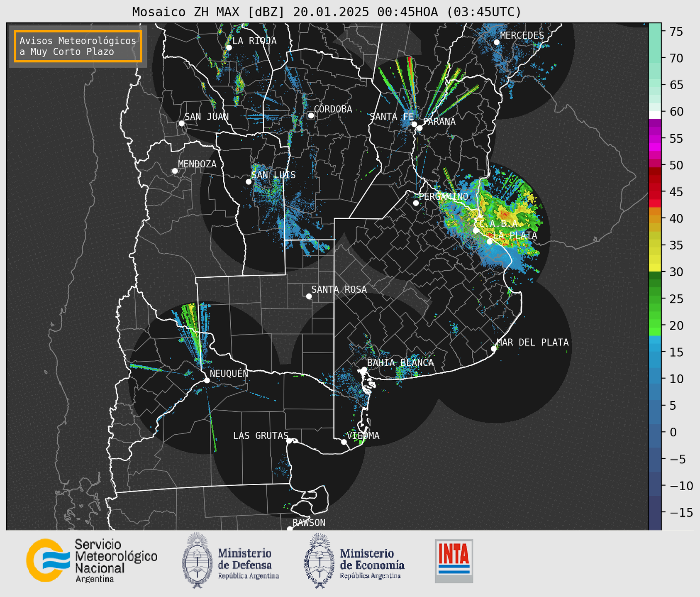Click the VIEDMA city marker dot
This screenshot has width=700, height=597.
point(344,442)
